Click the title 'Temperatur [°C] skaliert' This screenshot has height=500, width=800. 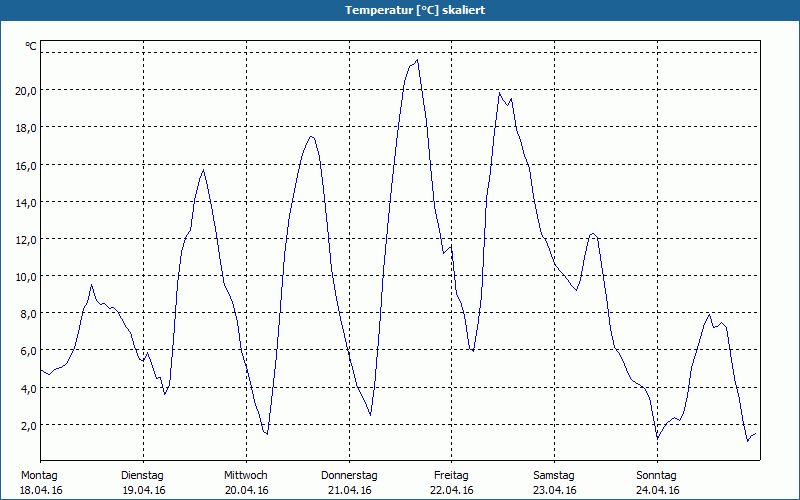click(415, 10)
